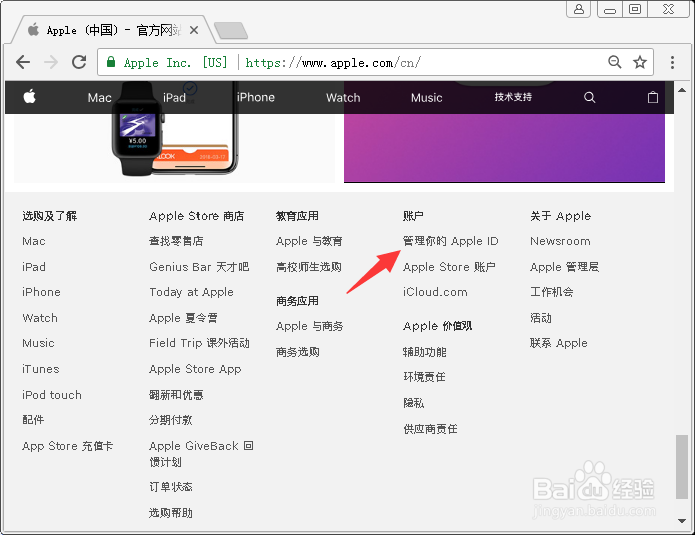Image resolution: width=695 pixels, height=535 pixels.
Task: Open 技术支持 in the top navigation
Action: [513, 97]
